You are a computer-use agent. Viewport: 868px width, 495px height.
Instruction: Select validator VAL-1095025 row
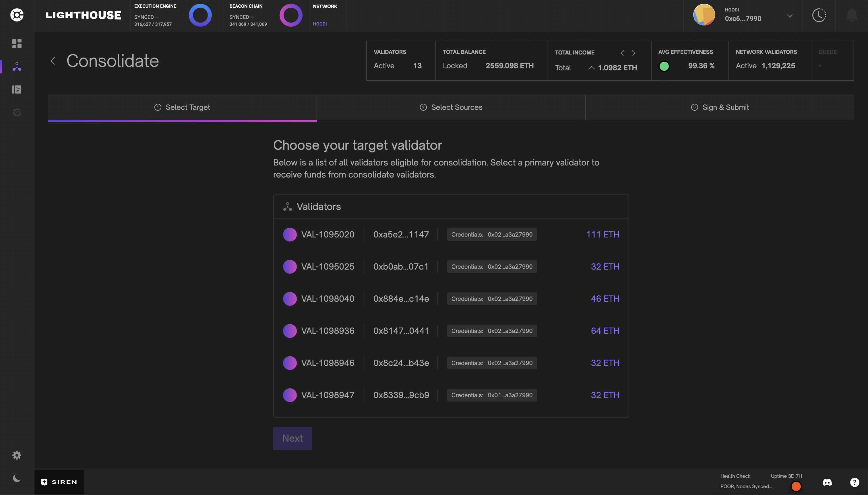tap(451, 266)
